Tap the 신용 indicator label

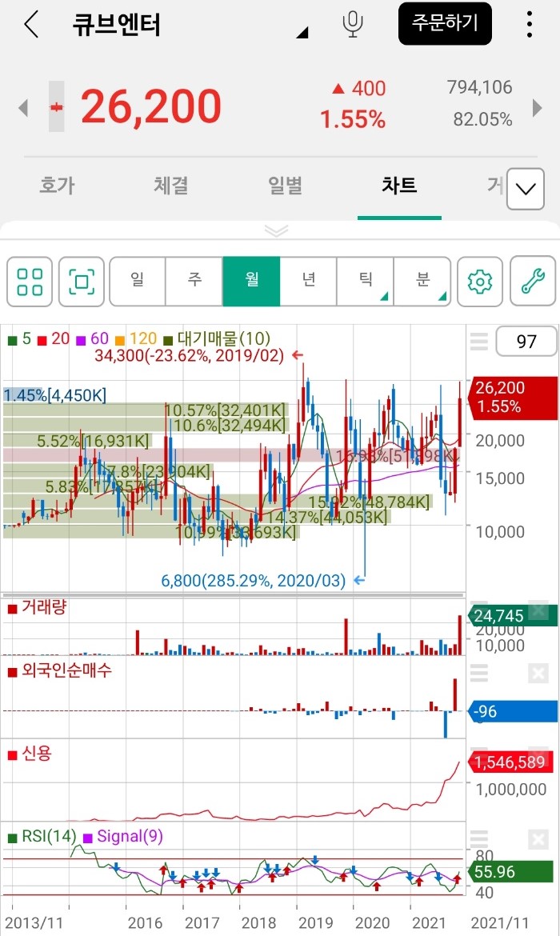click(x=30, y=754)
